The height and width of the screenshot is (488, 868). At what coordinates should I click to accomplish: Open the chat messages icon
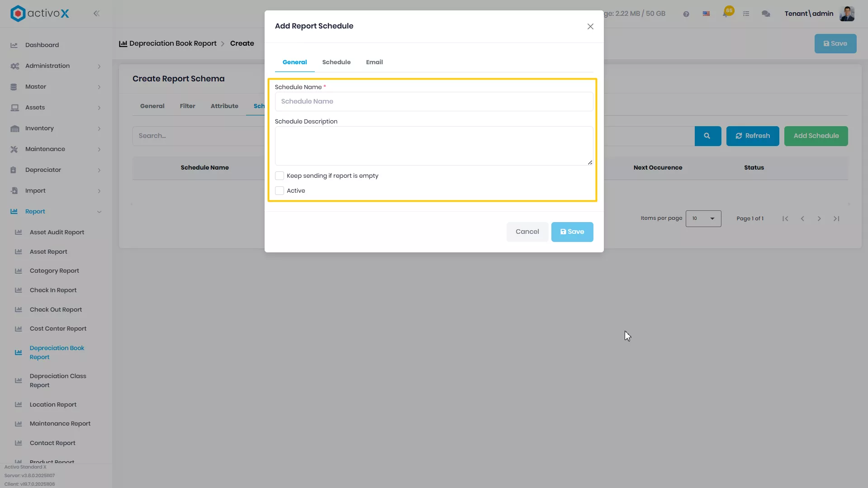766,14
